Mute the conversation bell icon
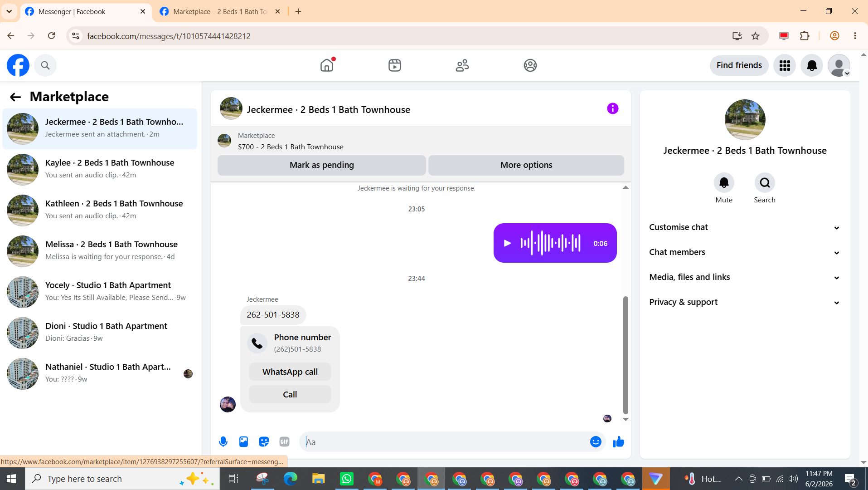Screen dimensions: 868x490 [x=724, y=183]
